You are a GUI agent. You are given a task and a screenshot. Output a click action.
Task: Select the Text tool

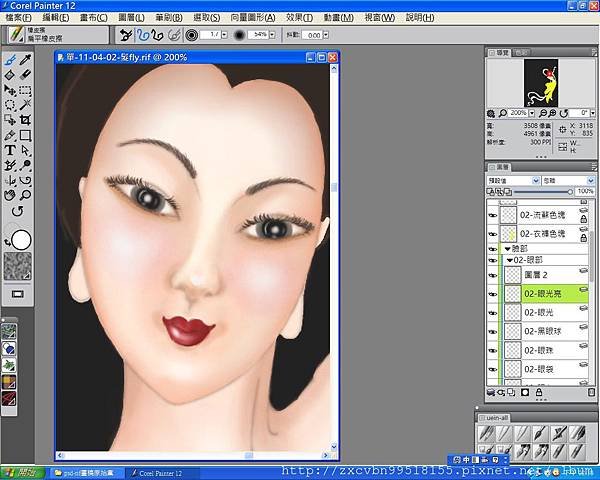(10, 150)
